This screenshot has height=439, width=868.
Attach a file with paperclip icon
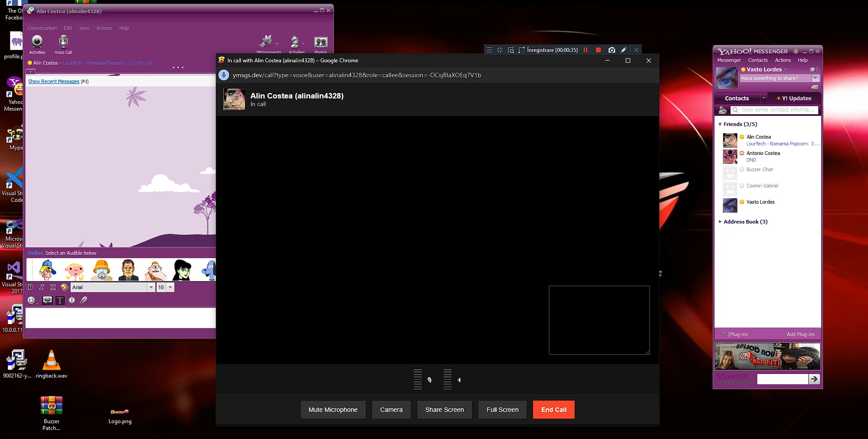[84, 300]
